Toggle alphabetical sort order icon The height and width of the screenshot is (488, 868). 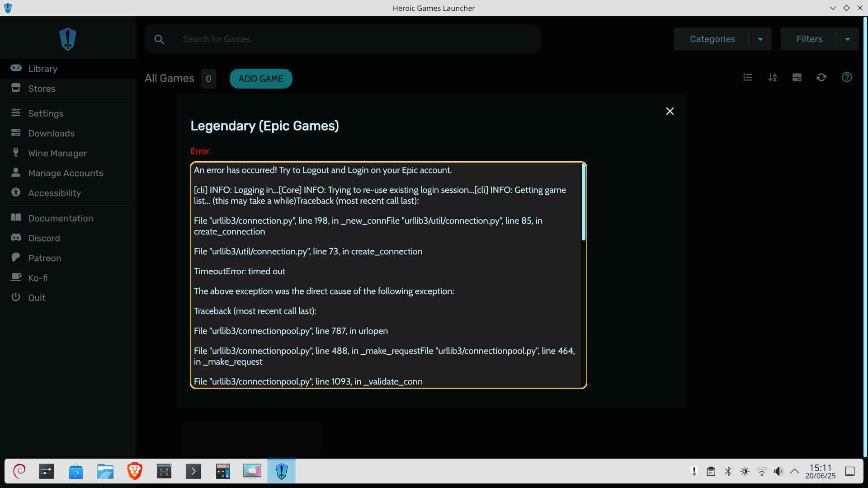[x=772, y=78]
